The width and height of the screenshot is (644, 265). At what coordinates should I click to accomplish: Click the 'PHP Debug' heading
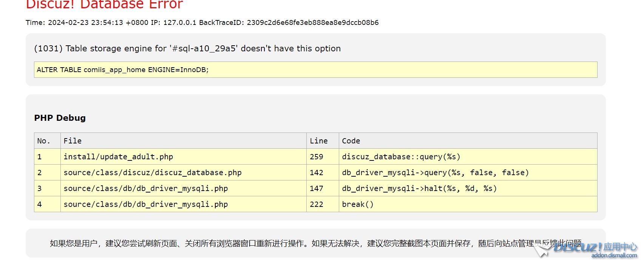coord(60,118)
